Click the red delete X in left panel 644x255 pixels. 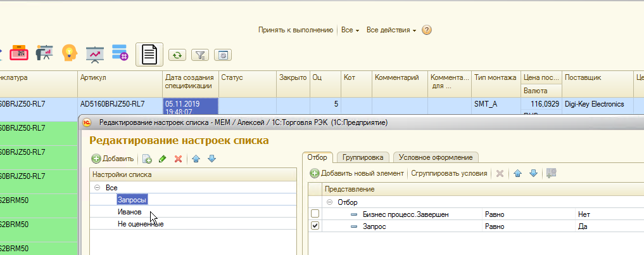tap(178, 159)
